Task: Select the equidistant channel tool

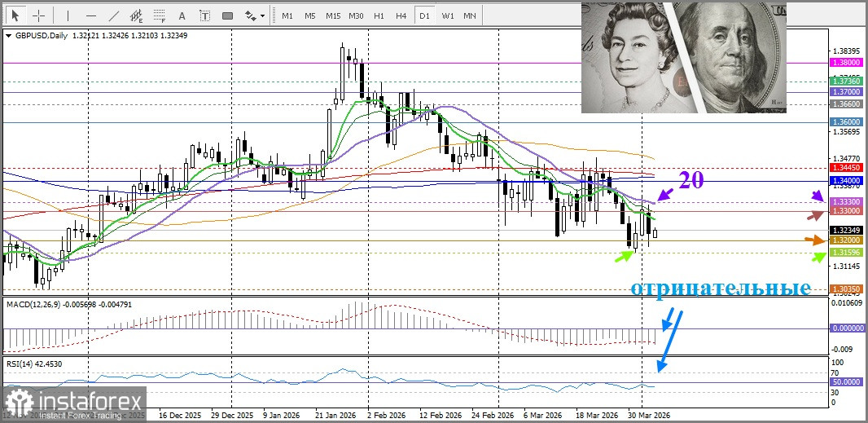Action: coord(136,16)
